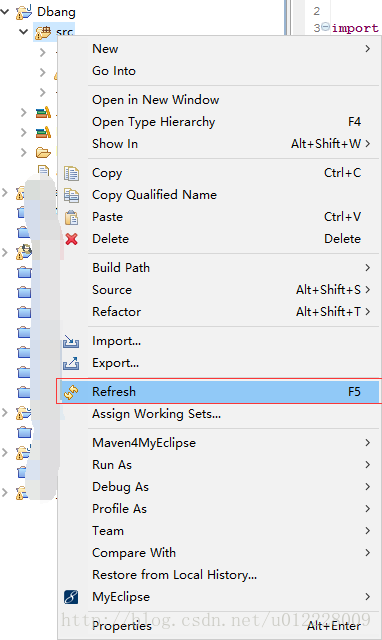382x640 pixels.
Task: Click the Refresh arrows icon
Action: [x=71, y=392]
